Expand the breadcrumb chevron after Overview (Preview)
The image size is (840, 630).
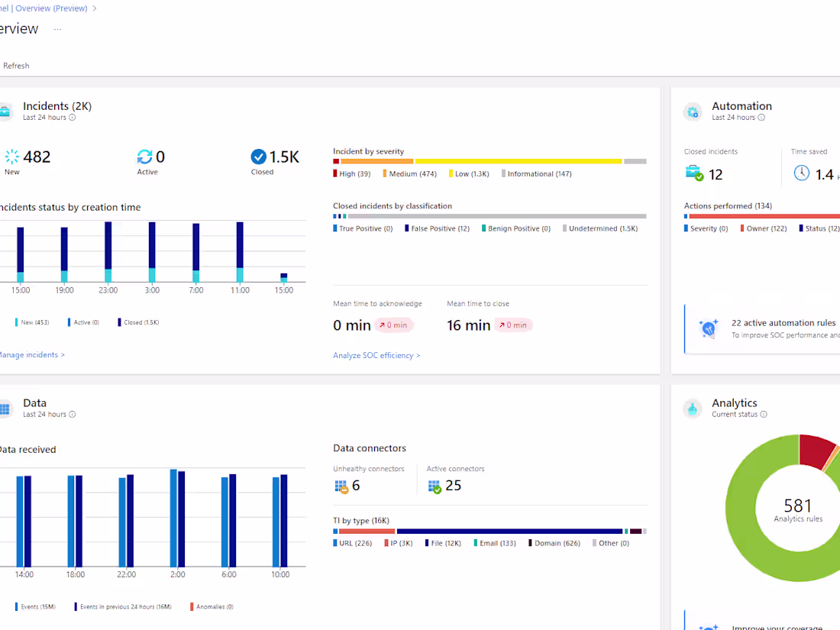pos(94,8)
